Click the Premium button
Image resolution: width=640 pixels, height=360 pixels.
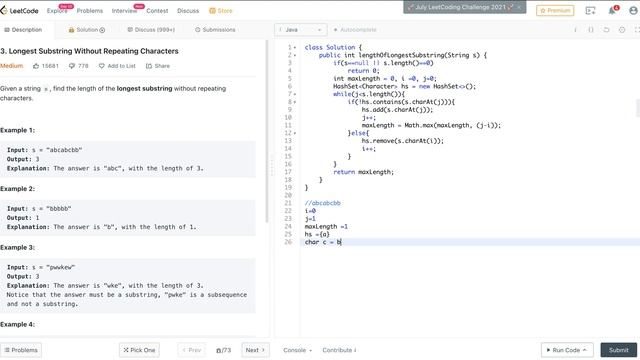555,11
